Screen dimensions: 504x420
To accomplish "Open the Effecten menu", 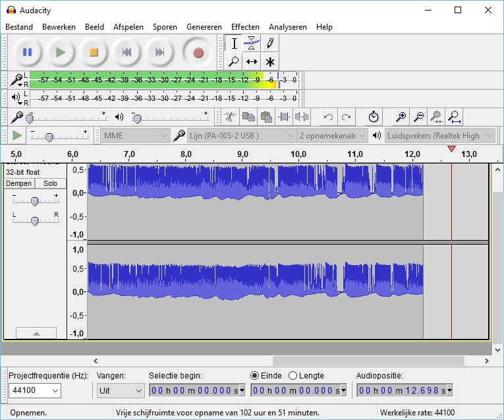I will [x=244, y=27].
